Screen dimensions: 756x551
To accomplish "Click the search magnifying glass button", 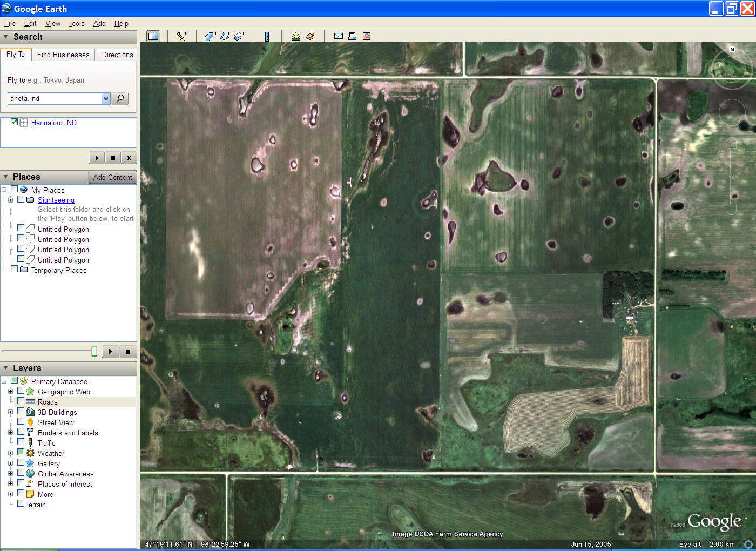I will pyautogui.click(x=120, y=98).
